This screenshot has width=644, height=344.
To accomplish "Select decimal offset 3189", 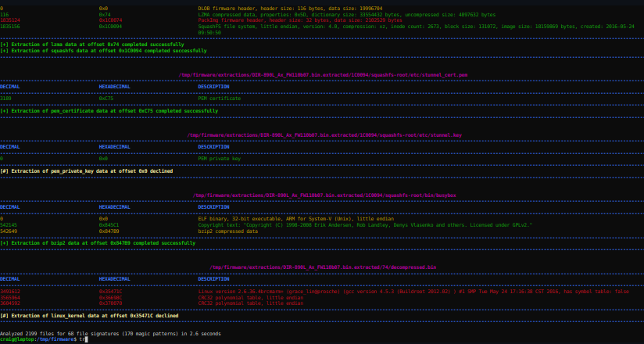I will (5, 99).
